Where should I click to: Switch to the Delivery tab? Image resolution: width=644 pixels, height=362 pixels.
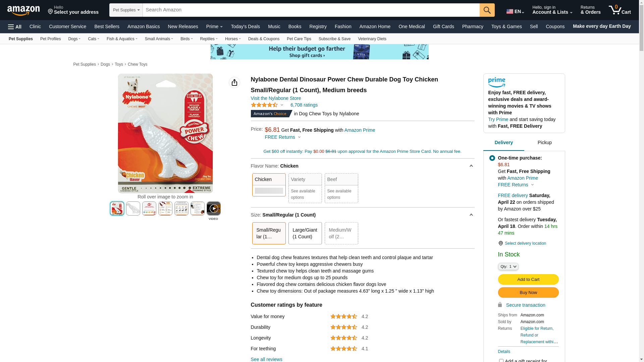pos(503,142)
